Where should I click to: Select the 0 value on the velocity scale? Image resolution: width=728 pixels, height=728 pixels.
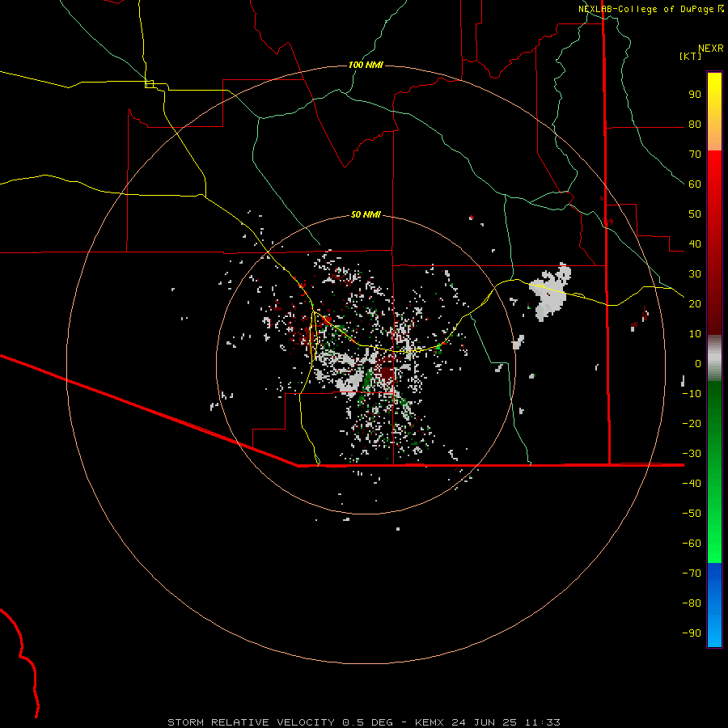pos(698,363)
